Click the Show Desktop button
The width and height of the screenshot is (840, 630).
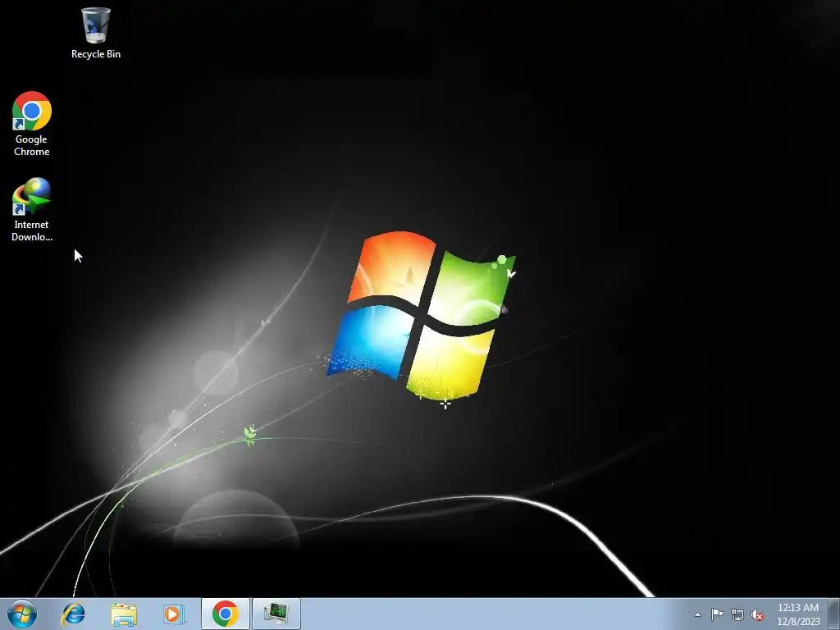(834, 614)
